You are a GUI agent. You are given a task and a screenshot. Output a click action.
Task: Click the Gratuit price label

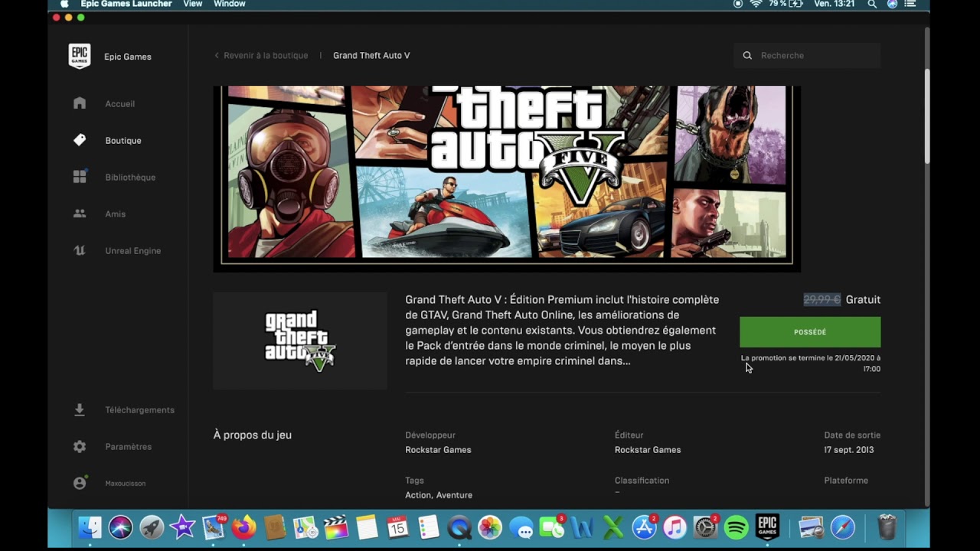tap(863, 300)
